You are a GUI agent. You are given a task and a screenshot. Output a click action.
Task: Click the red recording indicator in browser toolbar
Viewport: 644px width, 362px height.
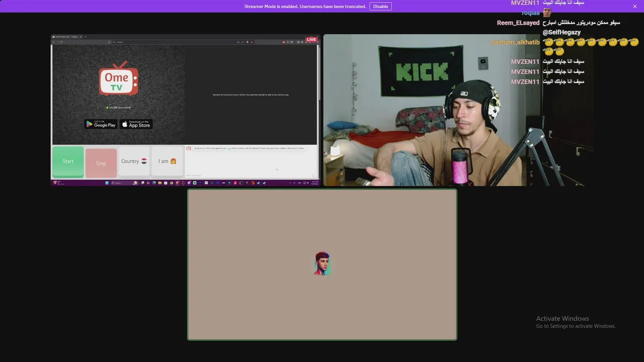tap(284, 42)
